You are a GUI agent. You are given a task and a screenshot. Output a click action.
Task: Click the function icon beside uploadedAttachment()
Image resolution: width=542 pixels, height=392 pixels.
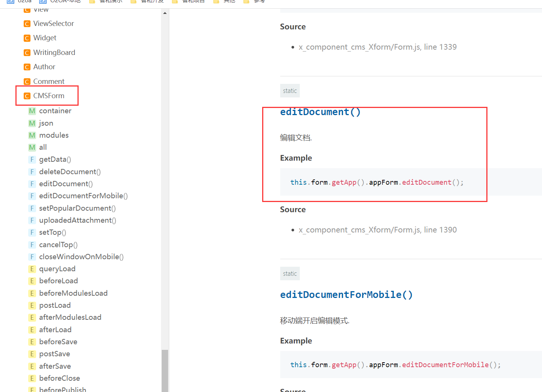[32, 220]
